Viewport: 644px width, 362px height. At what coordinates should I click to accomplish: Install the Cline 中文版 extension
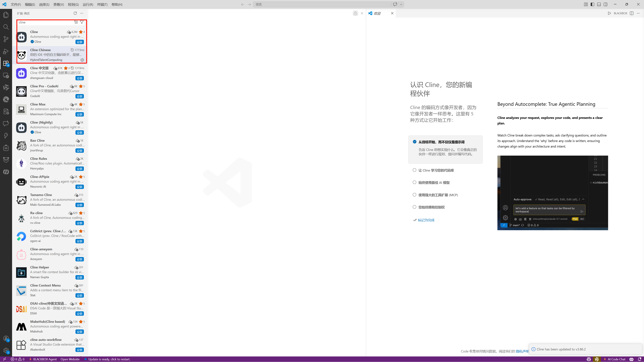click(x=79, y=78)
